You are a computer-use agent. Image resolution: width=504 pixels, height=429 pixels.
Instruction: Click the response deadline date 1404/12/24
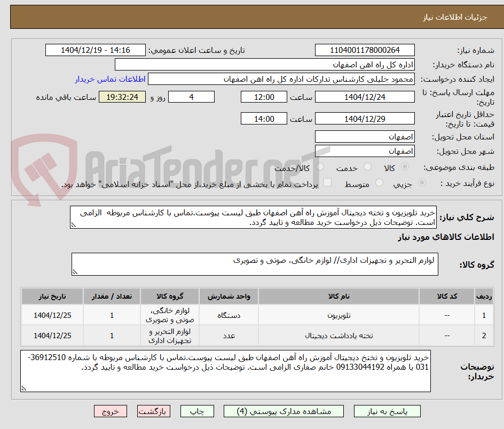point(365,97)
